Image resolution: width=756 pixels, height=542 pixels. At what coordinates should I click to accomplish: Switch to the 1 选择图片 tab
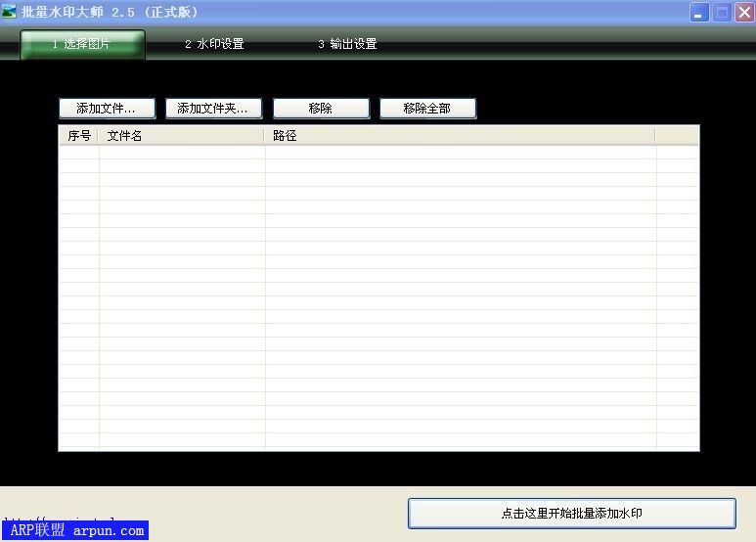pos(82,44)
